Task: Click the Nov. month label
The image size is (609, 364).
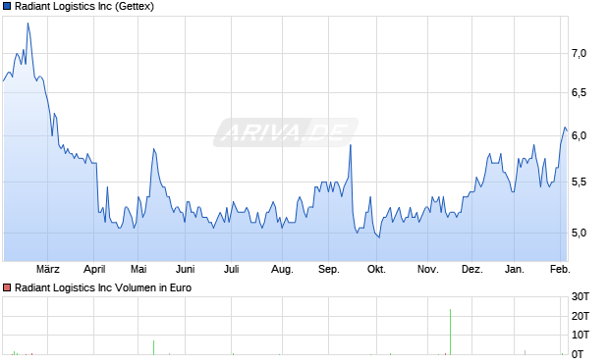Action: (x=427, y=269)
